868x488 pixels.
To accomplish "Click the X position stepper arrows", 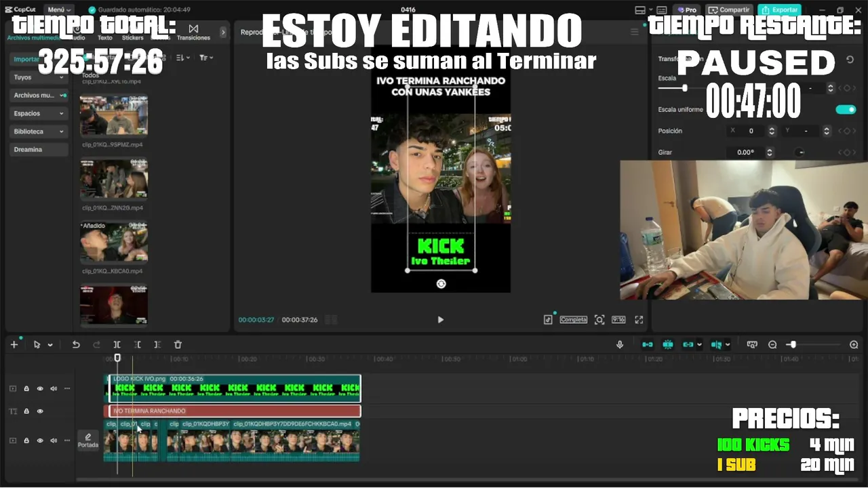I will (x=772, y=131).
